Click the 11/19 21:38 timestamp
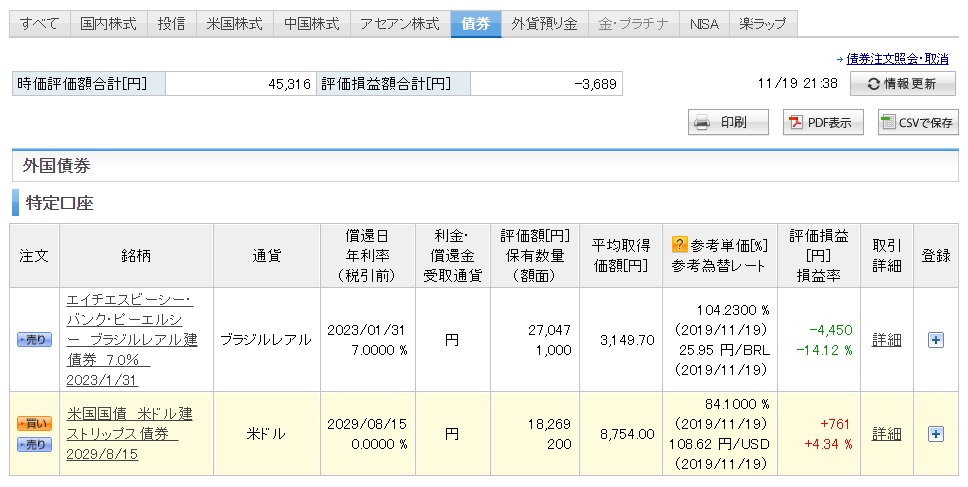The image size is (968, 487). point(798,83)
